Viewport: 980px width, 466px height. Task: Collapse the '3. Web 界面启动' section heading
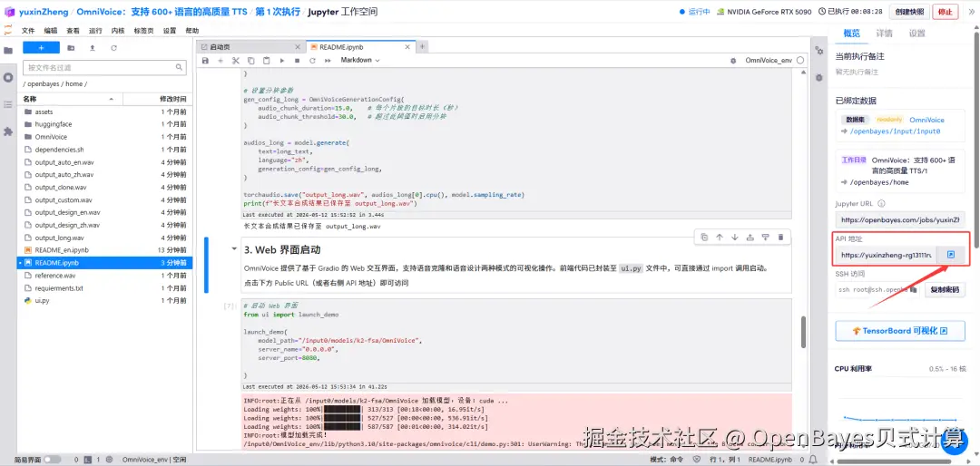point(234,248)
